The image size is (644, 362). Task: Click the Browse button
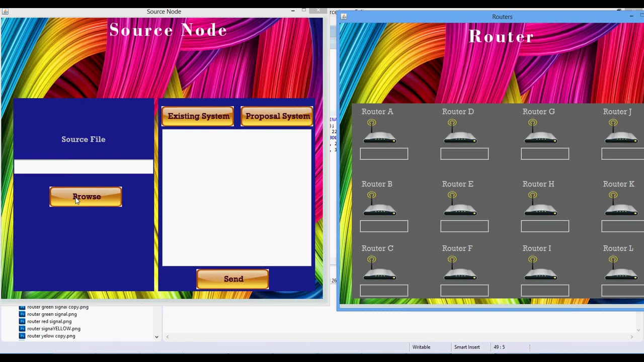tap(86, 197)
